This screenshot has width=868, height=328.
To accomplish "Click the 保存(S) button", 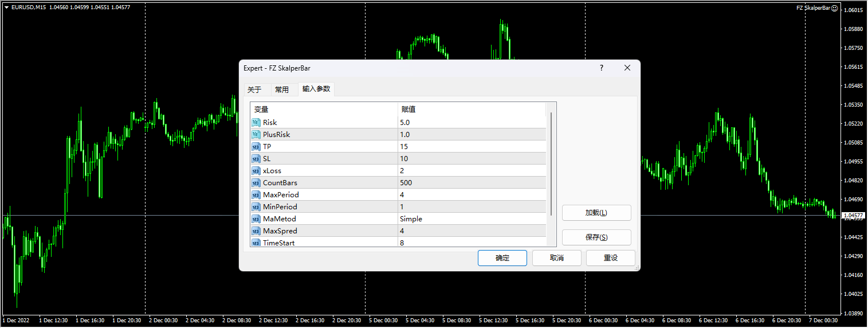I will pos(596,237).
